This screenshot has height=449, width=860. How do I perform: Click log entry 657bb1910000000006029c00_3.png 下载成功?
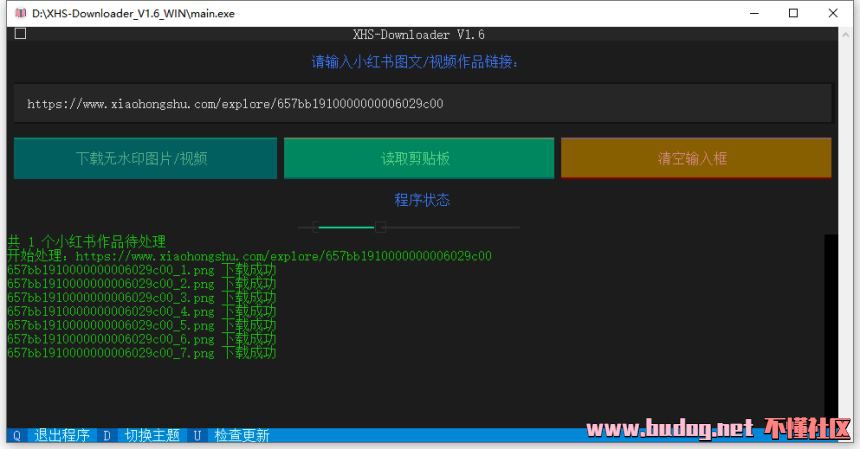point(142,297)
